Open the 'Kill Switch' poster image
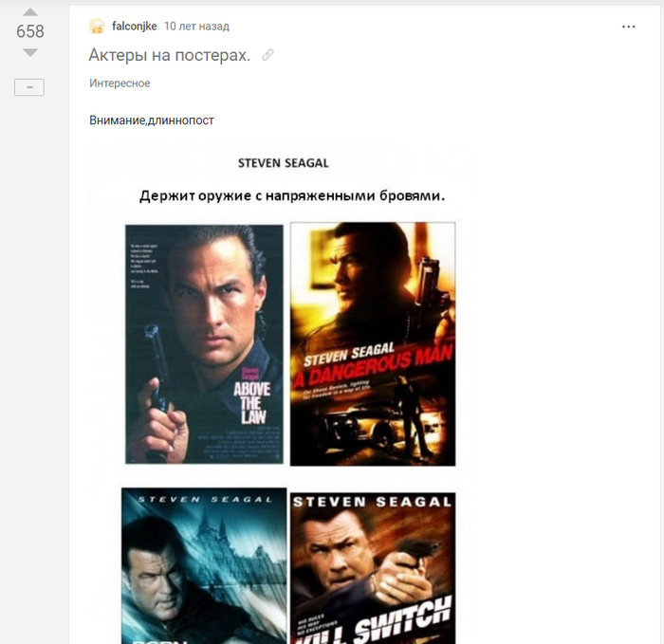The image size is (664, 644). point(373,568)
